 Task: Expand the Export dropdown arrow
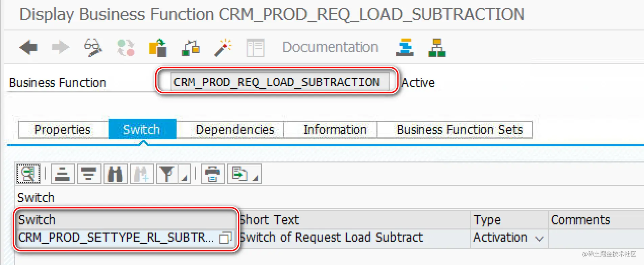tap(255, 178)
